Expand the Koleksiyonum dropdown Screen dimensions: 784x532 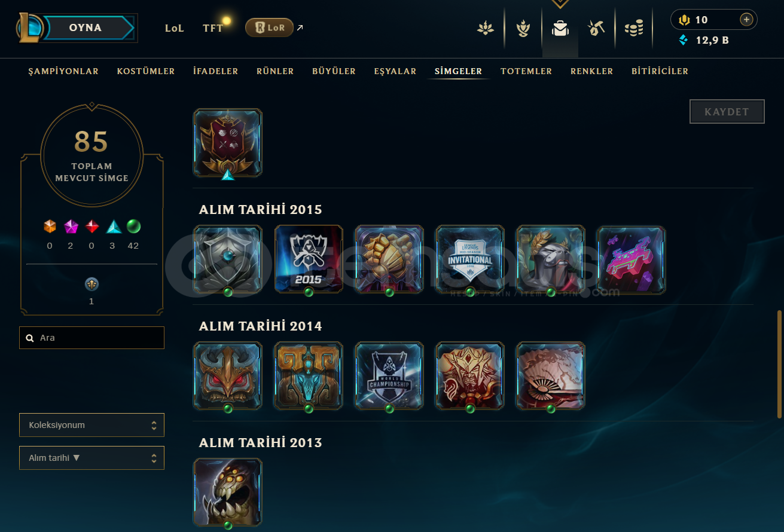pos(91,425)
